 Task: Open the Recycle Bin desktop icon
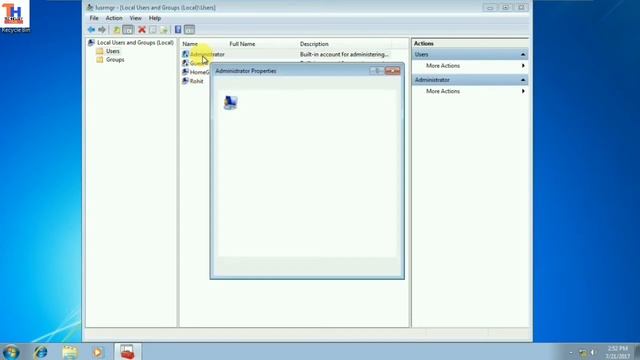pyautogui.click(x=15, y=16)
